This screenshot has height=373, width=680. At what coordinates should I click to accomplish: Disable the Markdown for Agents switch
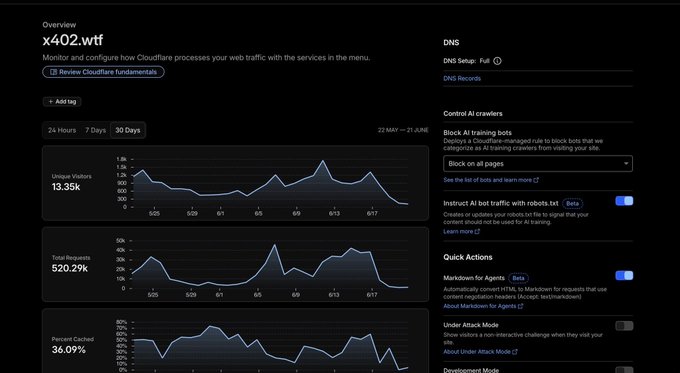(x=624, y=275)
